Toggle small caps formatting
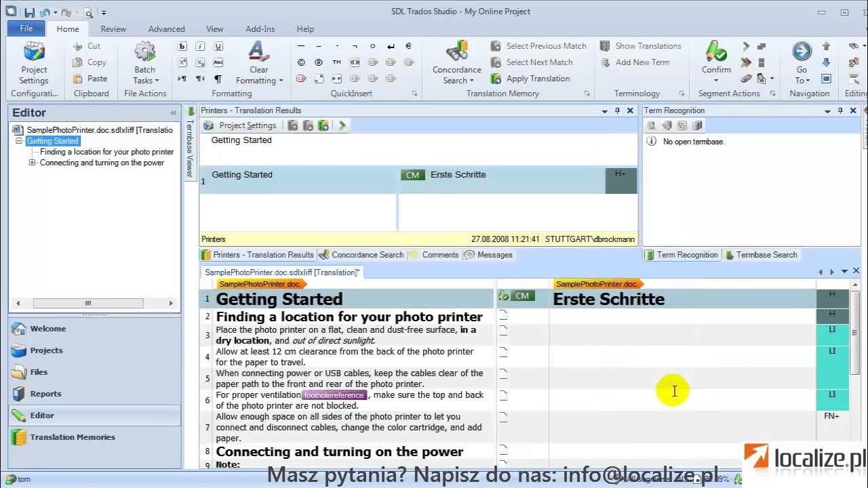The width and height of the screenshot is (868, 488). click(218, 62)
